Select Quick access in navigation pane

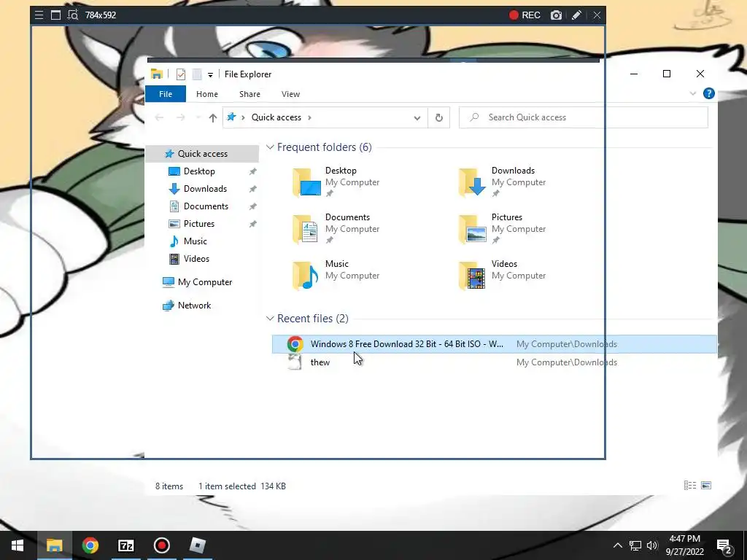(202, 154)
